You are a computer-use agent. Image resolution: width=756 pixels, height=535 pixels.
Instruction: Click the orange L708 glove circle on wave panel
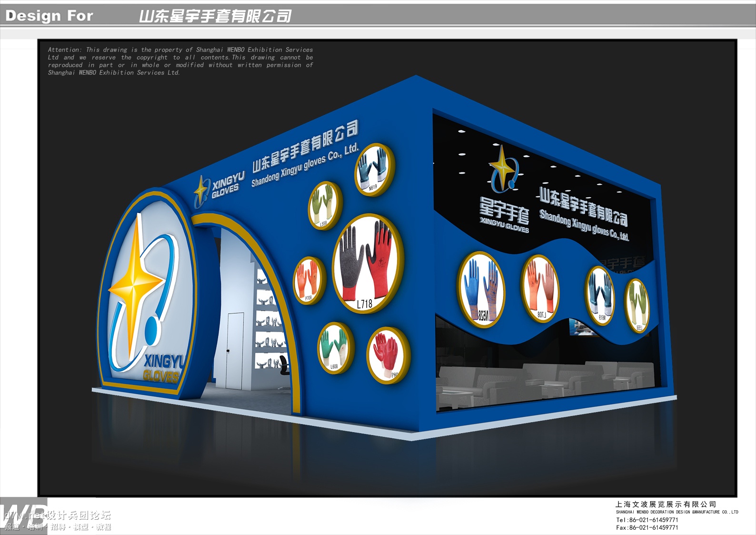540,289
